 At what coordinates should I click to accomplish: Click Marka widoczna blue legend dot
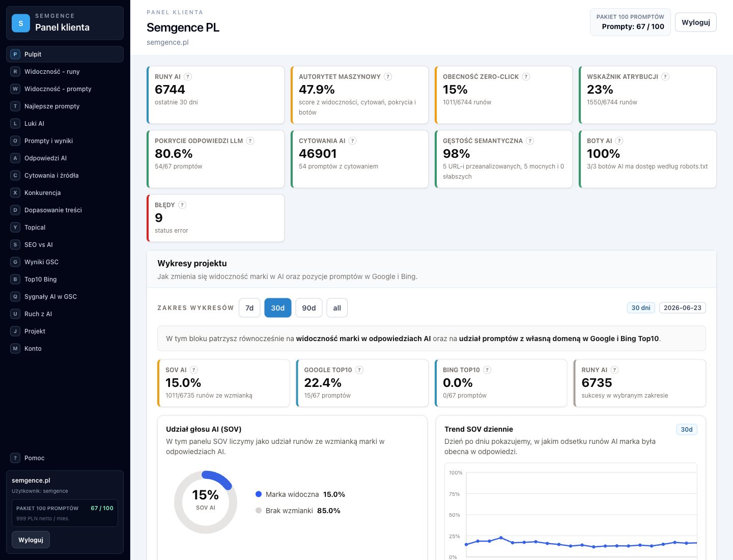[259, 494]
